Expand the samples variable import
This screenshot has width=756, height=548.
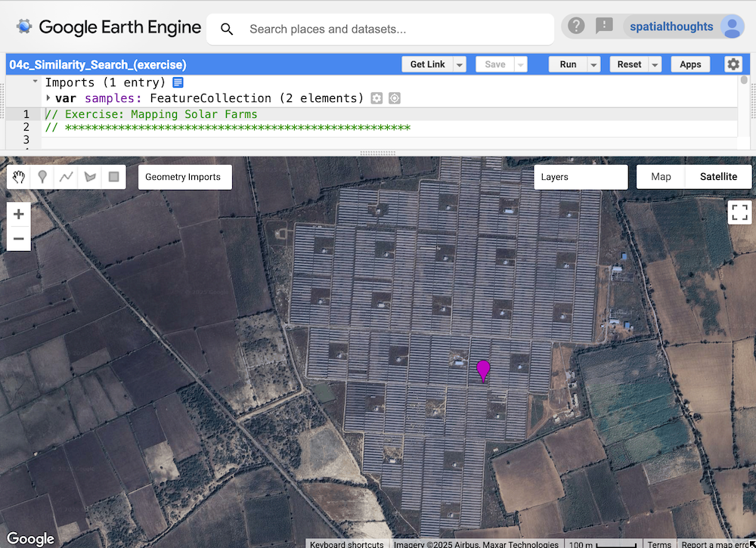(48, 98)
